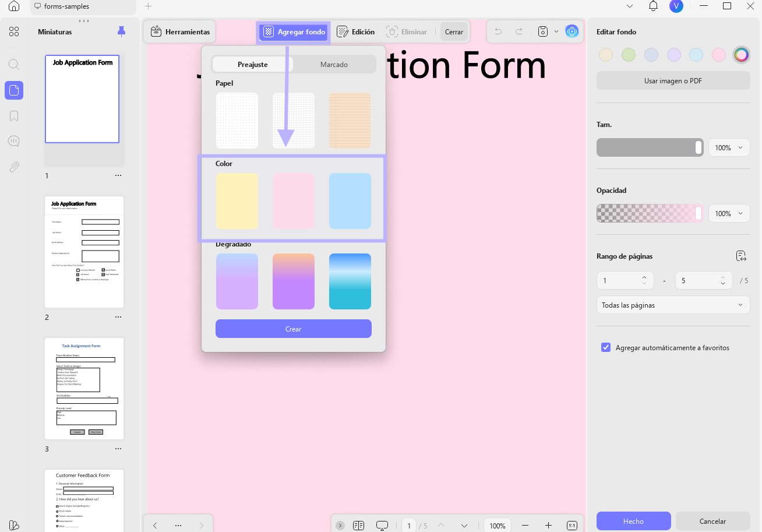
Task: Click the Cerrar button
Action: tap(454, 31)
